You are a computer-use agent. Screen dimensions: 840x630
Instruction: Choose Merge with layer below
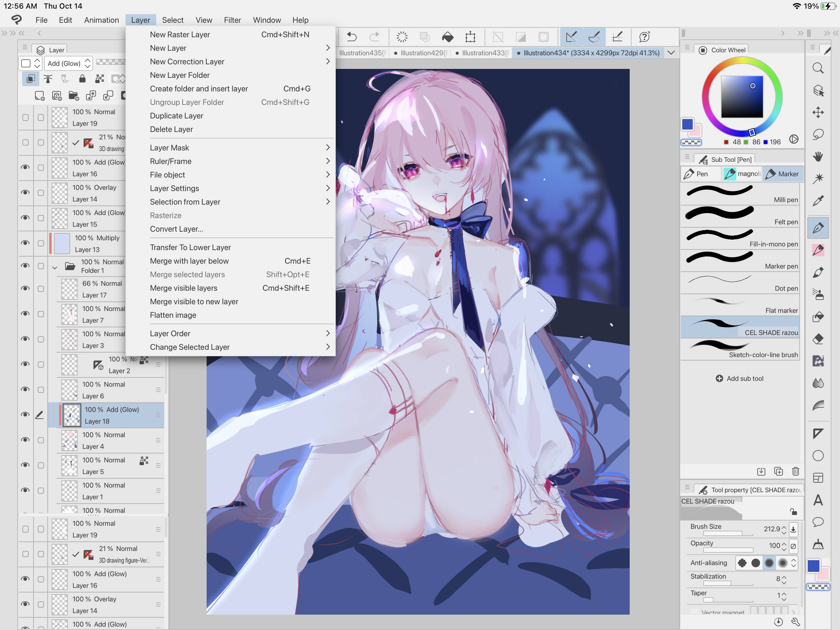[189, 261]
